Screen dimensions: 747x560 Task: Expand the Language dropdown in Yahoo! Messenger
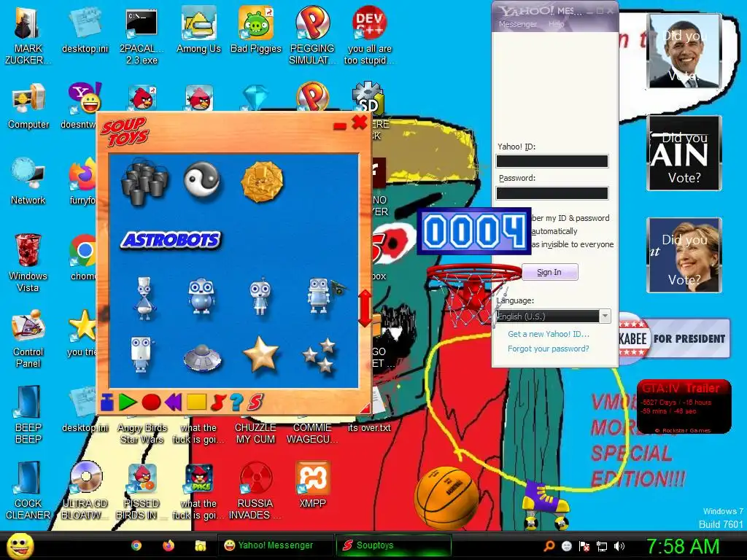tap(605, 316)
